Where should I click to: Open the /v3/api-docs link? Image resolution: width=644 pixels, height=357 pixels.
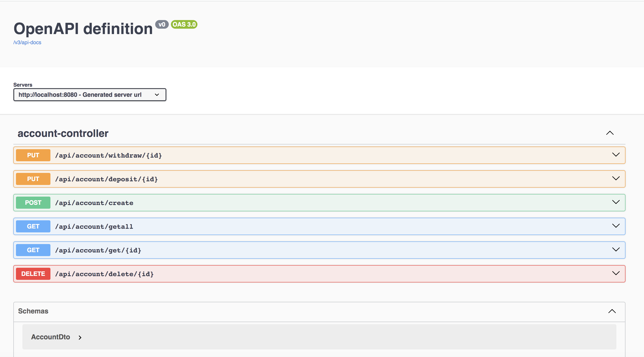point(27,42)
